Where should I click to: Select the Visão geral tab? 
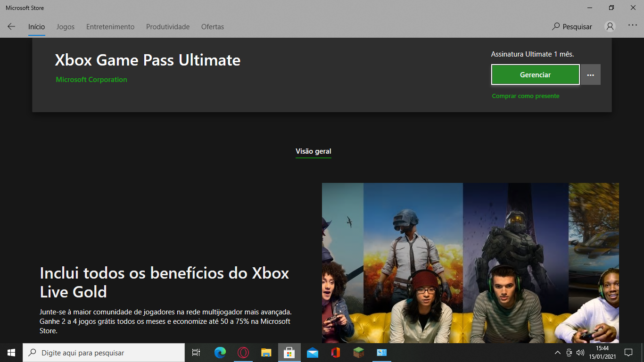pos(314,152)
